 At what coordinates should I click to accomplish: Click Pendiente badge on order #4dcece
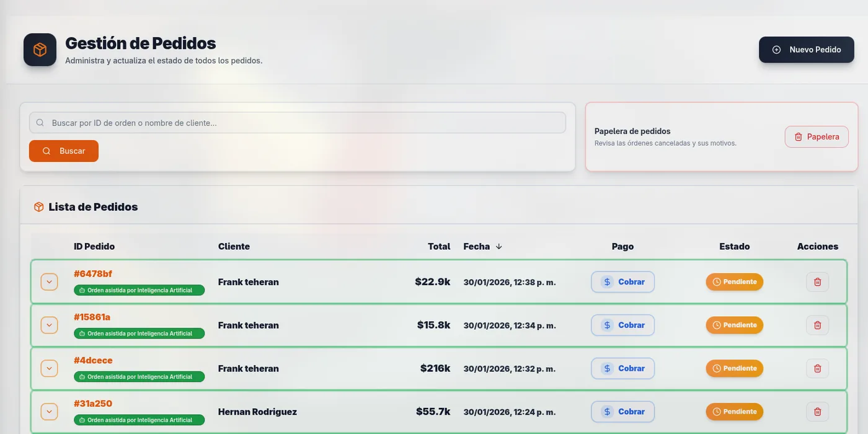[x=735, y=369]
